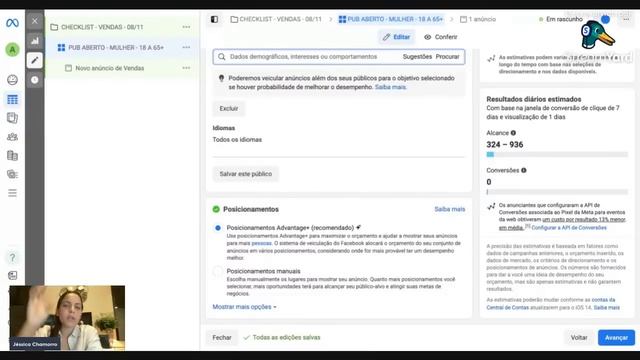640x360 pixels.
Task: Open the pessoas link in Advantage+ description
Action: (261, 243)
